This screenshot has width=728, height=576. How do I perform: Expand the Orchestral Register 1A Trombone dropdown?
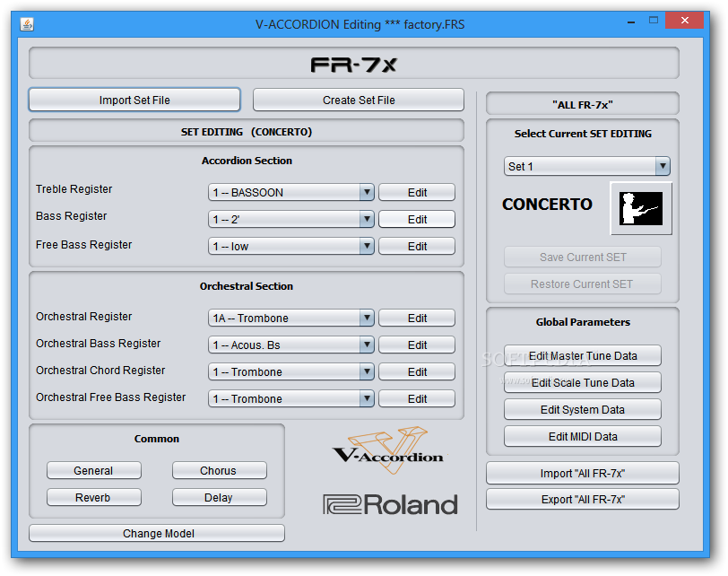(x=290, y=319)
